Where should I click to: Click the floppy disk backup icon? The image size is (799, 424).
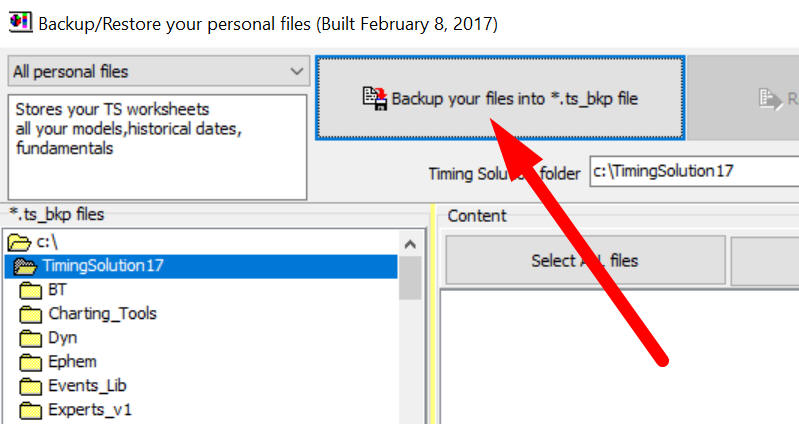click(374, 98)
